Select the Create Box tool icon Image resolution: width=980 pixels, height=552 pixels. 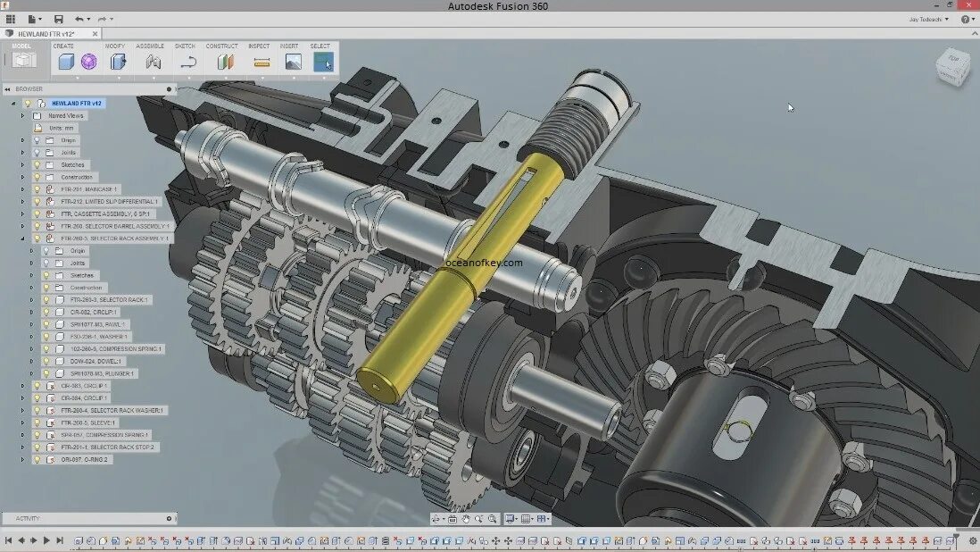coord(66,62)
